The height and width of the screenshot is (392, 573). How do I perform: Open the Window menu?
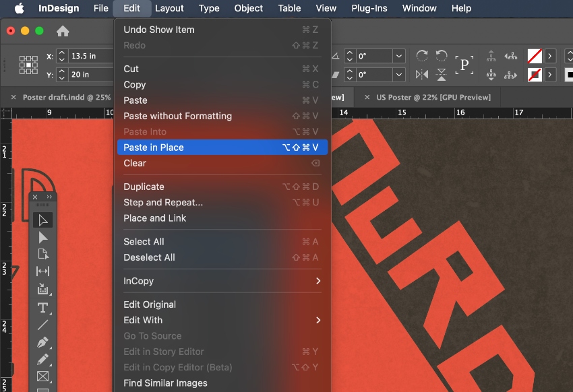coord(419,8)
